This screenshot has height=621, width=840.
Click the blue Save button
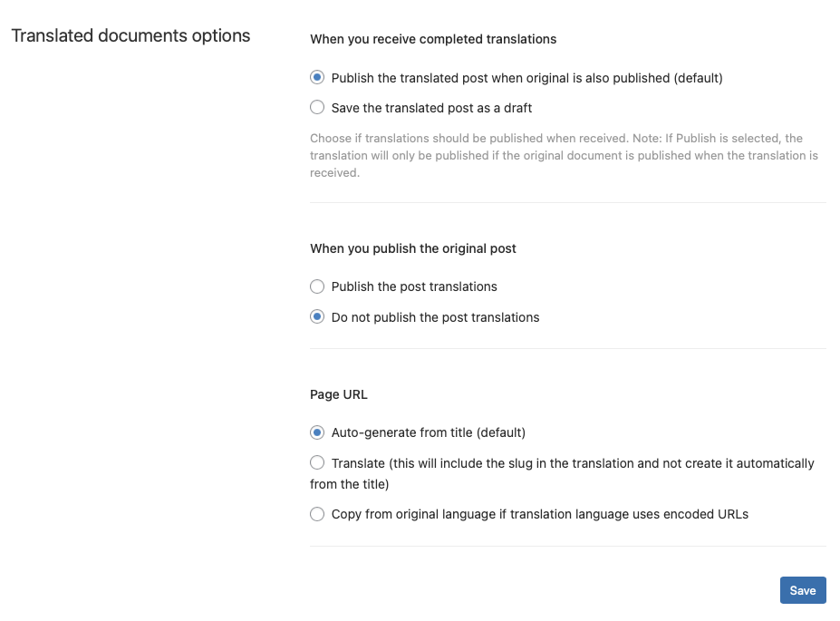(x=803, y=590)
